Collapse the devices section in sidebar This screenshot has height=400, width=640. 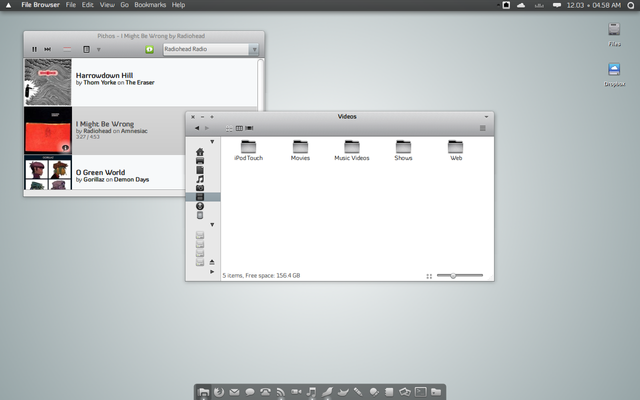point(212,225)
